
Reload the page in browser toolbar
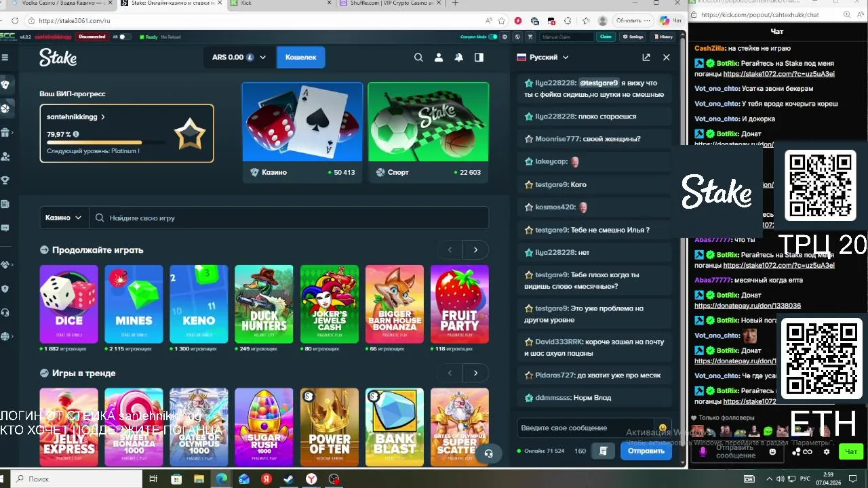(15, 20)
